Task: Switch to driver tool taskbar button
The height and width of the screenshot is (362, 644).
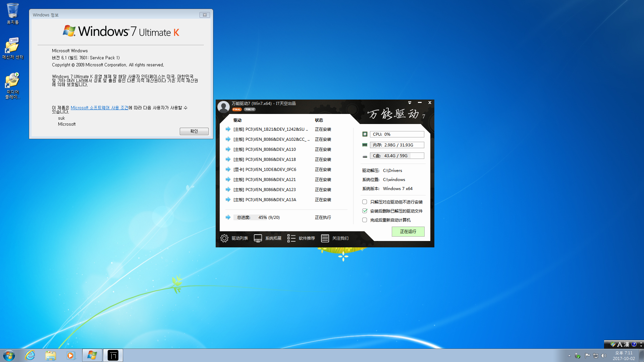Action: tap(113, 355)
